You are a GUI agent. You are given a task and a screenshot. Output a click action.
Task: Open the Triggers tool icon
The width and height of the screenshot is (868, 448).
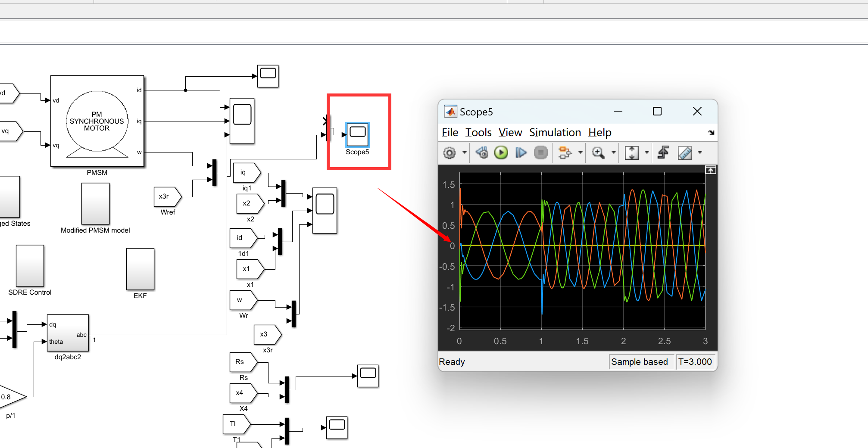(x=663, y=152)
